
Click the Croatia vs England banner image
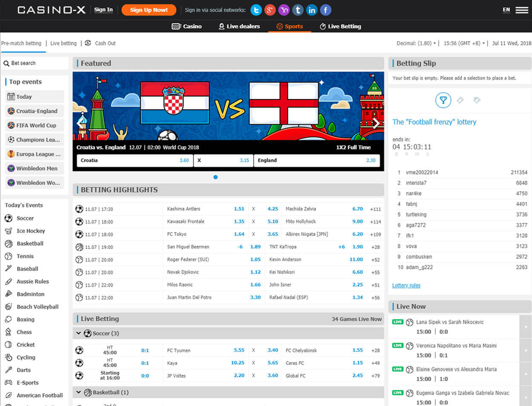pos(228,106)
